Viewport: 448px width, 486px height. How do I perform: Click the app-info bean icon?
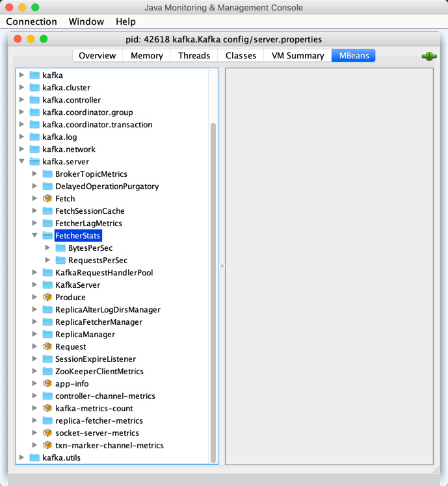[x=47, y=384]
